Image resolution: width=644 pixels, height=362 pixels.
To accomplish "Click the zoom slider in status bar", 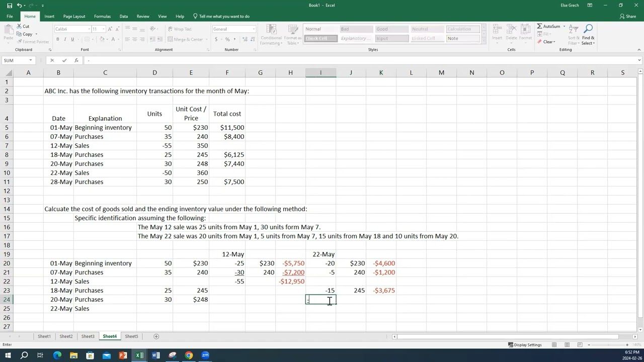I will point(609,345).
